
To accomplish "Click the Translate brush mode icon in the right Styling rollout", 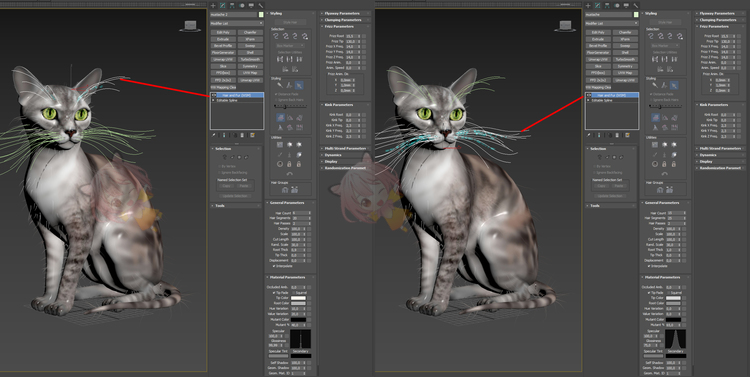I will click(655, 117).
